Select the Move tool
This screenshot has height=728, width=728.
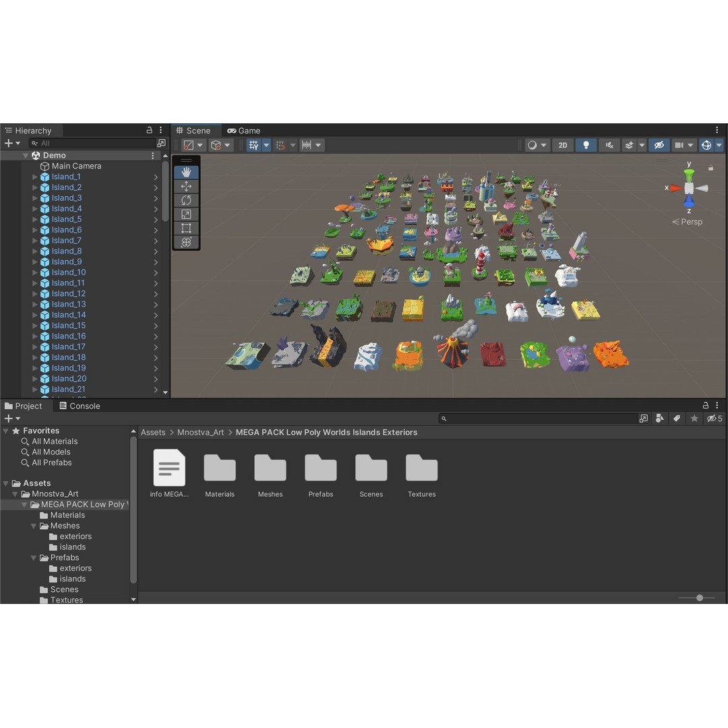[186, 186]
